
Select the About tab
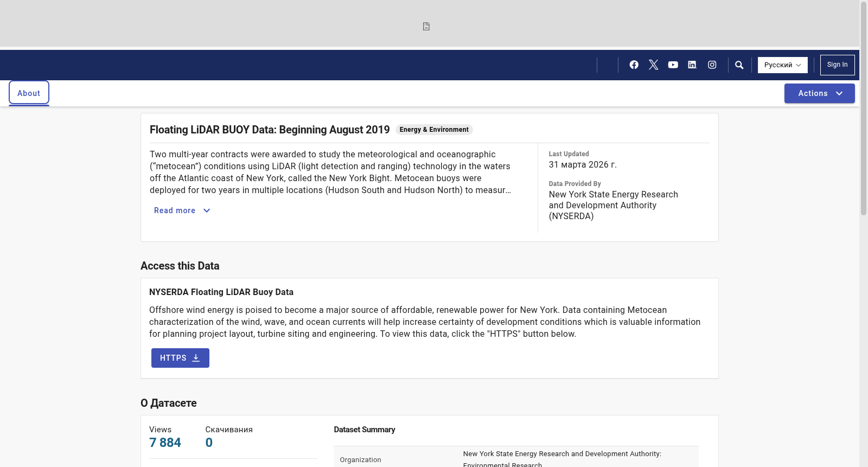tap(29, 93)
